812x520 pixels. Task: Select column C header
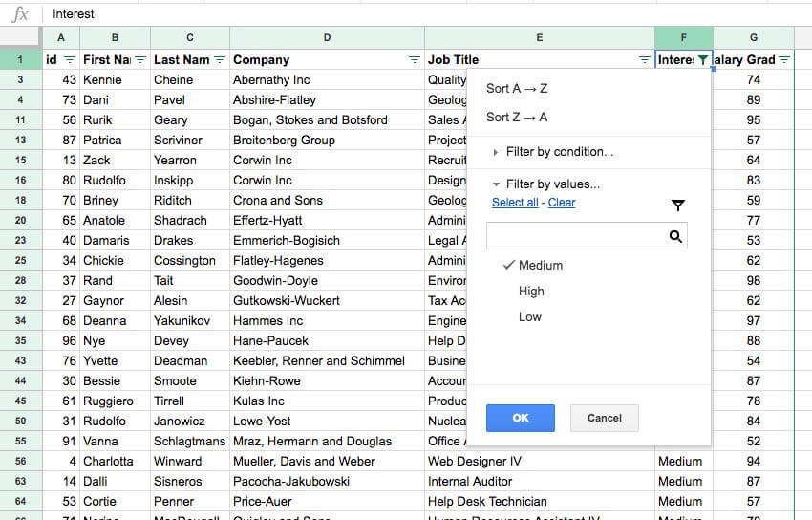pyautogui.click(x=190, y=38)
